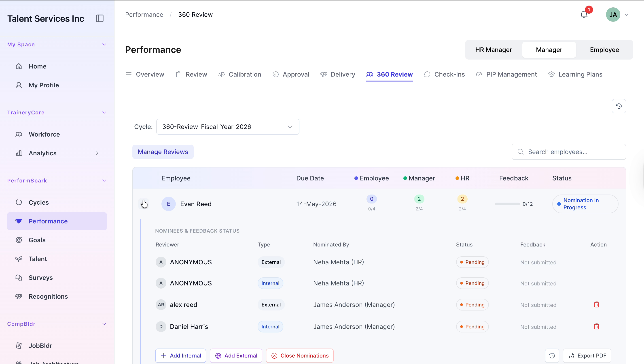Click Close Nominations button
The width and height of the screenshot is (644, 364).
click(299, 355)
